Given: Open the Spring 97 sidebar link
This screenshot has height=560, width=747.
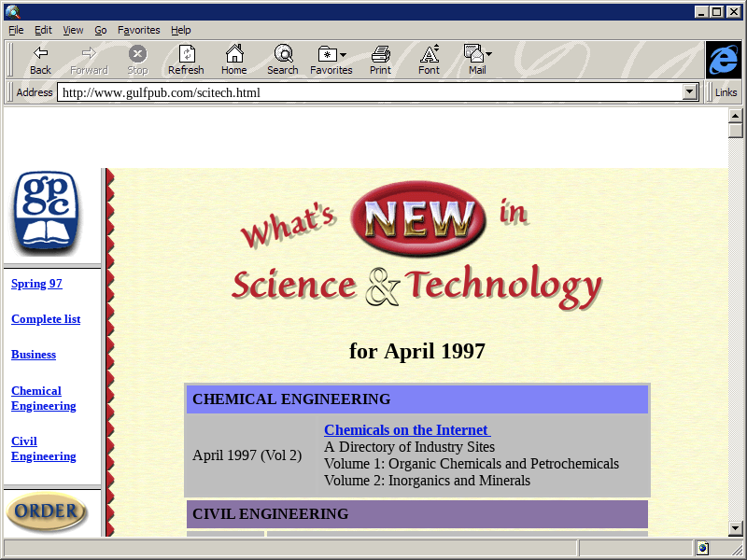Looking at the screenshot, I should [x=36, y=284].
